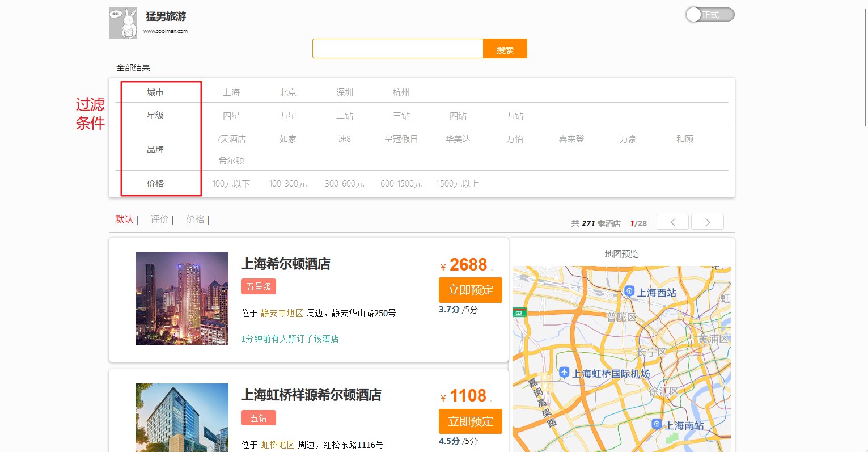Select star rating 四星
Image resolution: width=868 pixels, height=452 pixels.
coord(231,116)
